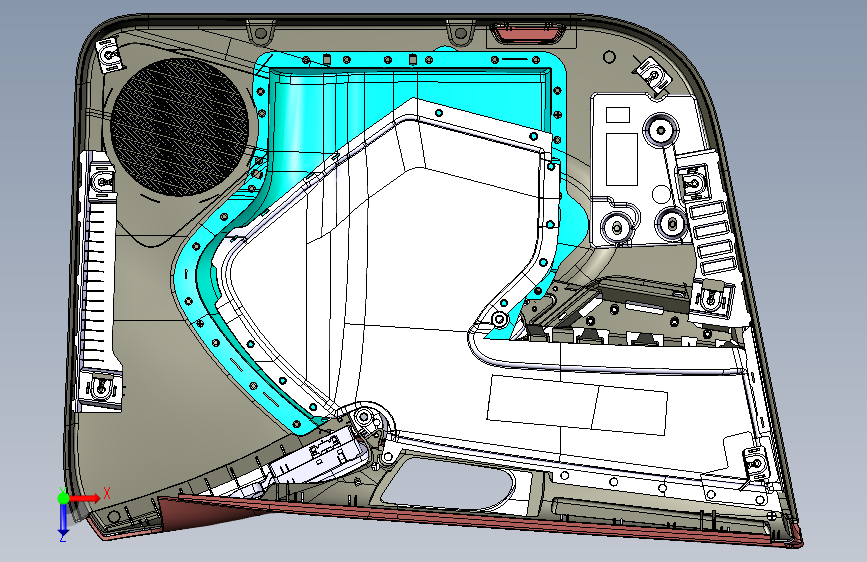Screen dimensions: 867x562
Task: Select the red reflector lamp at the top edge
Action: 528,33
